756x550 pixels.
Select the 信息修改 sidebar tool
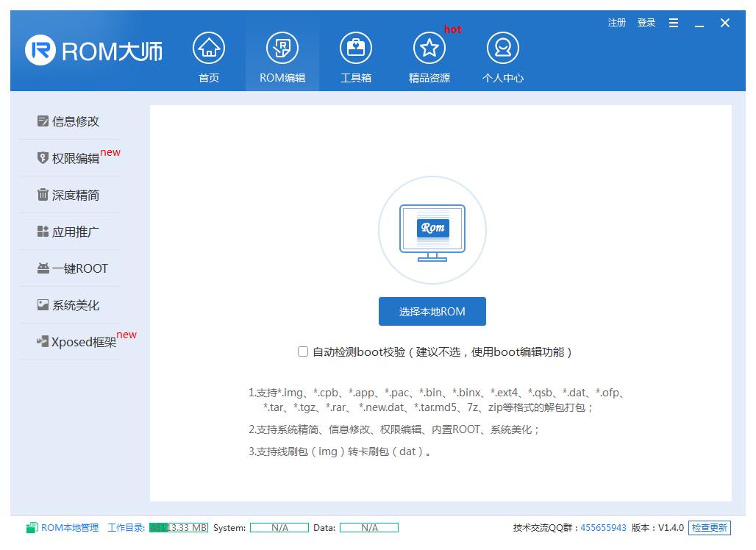(71, 121)
